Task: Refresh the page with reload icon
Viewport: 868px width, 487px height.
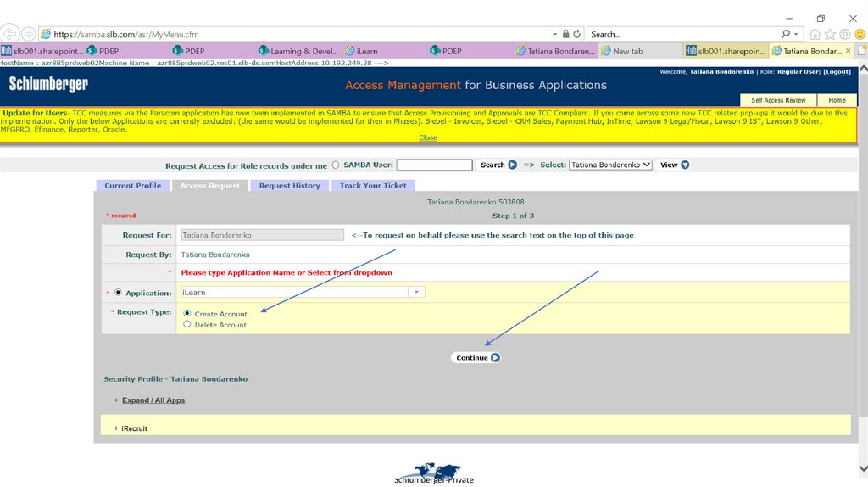Action: point(576,34)
